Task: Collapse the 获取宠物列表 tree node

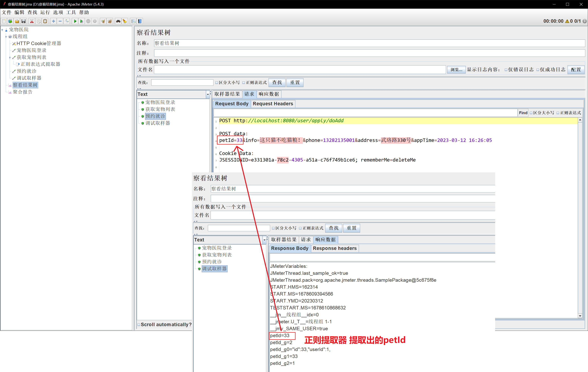Action: 10,58
